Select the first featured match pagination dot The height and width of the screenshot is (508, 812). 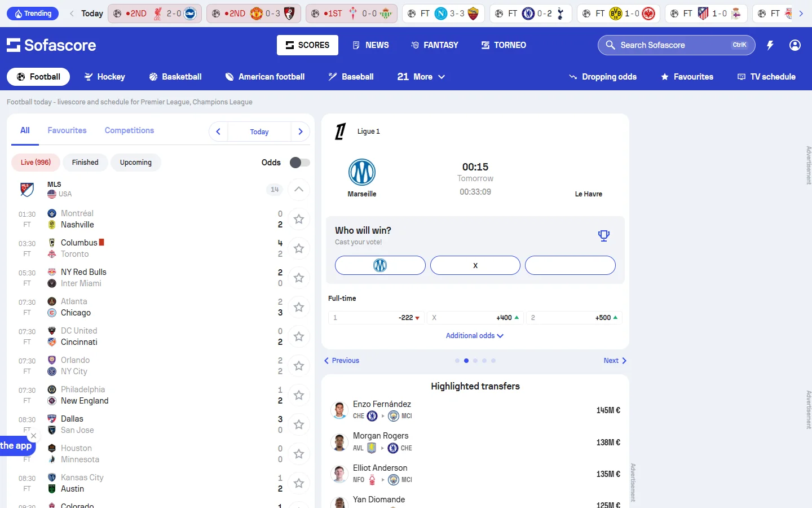point(457,361)
